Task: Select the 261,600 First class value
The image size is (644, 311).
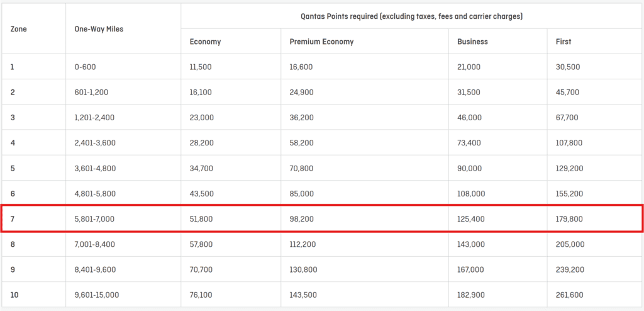Action: pyautogui.click(x=569, y=295)
